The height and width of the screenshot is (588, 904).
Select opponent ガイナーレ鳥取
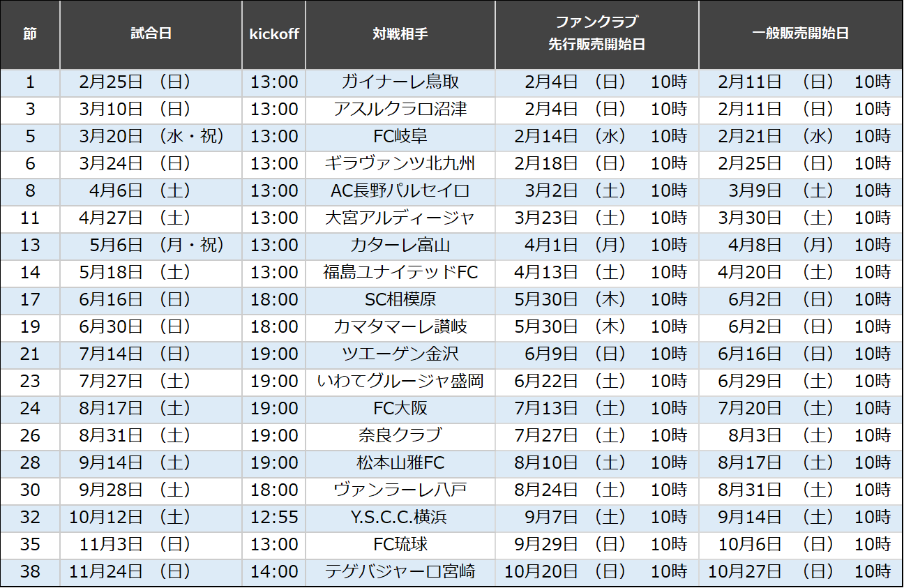tap(400, 82)
